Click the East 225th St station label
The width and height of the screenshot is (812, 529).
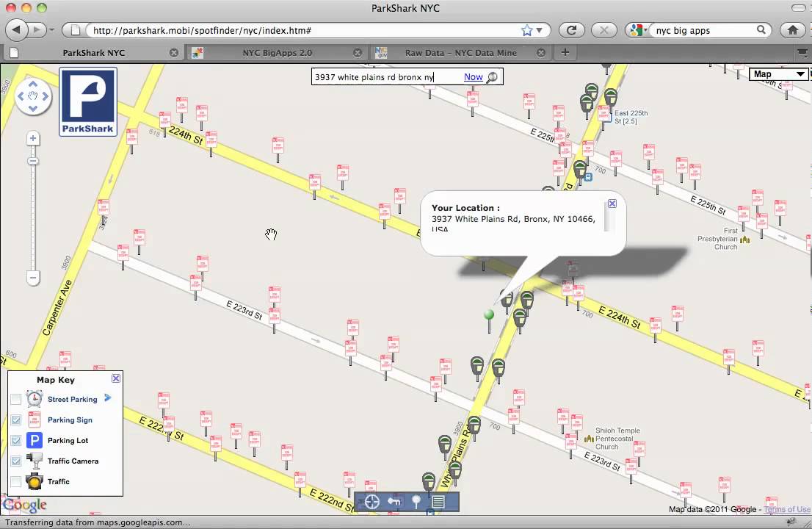point(631,117)
